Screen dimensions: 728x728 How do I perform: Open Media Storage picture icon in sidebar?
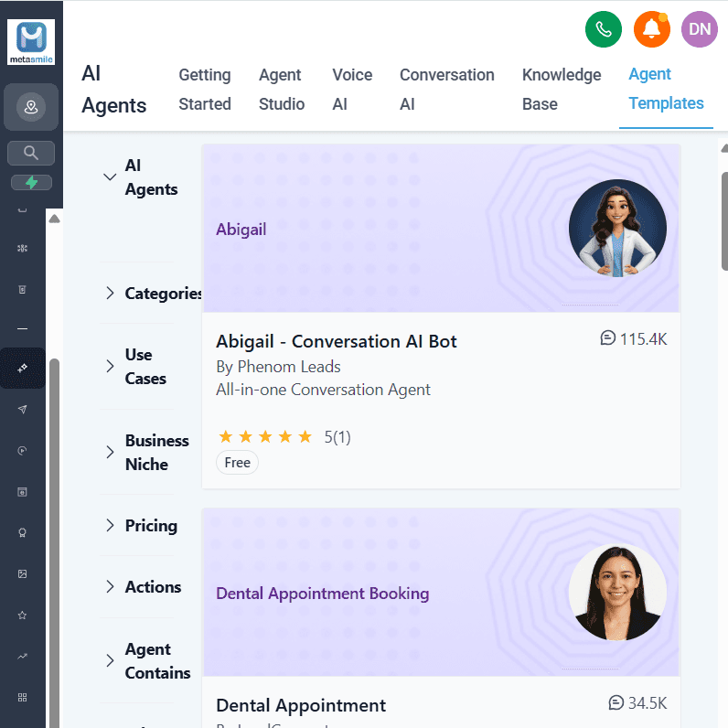click(x=22, y=573)
